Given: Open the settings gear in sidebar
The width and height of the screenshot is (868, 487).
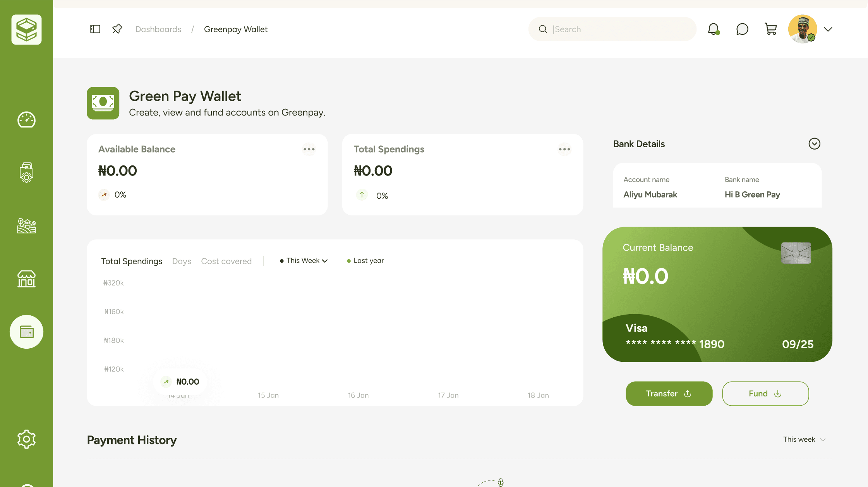Looking at the screenshot, I should pyautogui.click(x=26, y=439).
